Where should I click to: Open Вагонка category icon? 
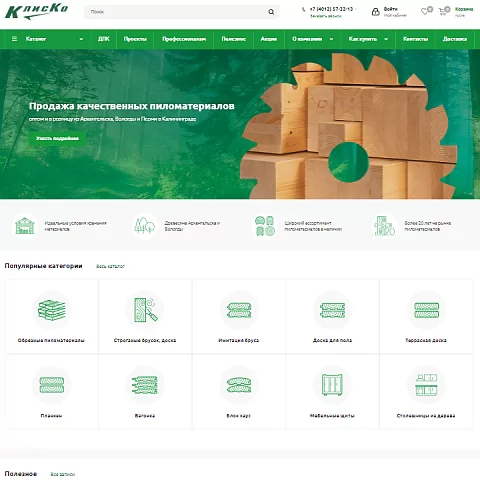[x=145, y=385]
